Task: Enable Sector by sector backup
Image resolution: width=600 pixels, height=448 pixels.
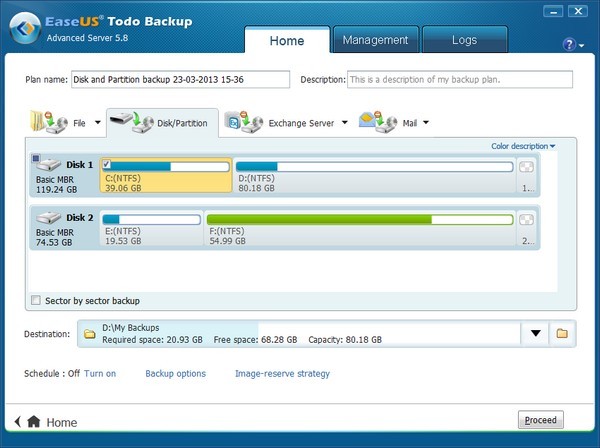Action: coord(37,300)
